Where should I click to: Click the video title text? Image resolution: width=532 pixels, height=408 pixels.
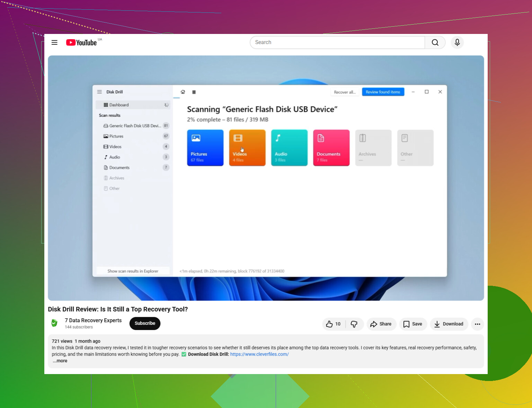tap(118, 309)
